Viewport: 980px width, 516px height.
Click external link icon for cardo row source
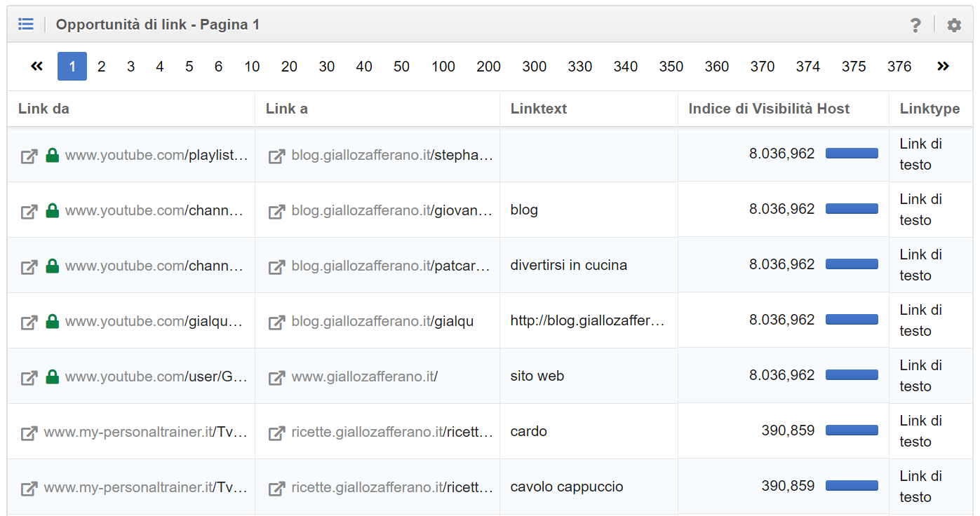29,433
